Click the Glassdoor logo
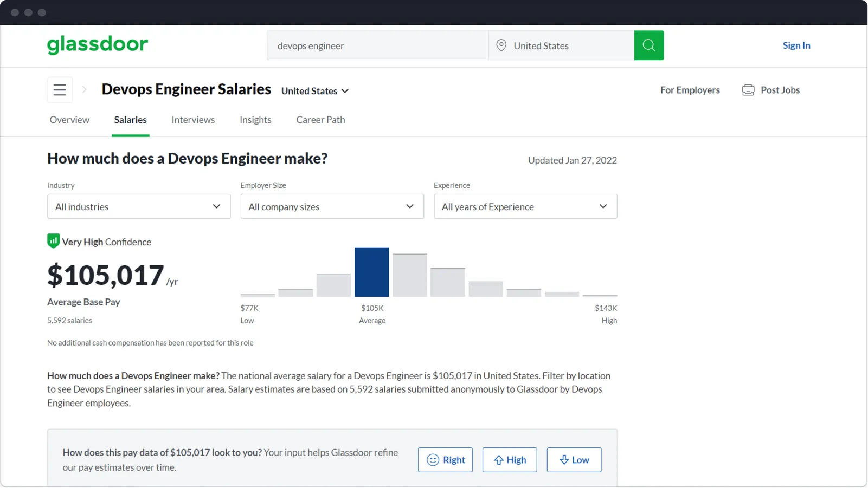The width and height of the screenshot is (868, 488). pos(98,45)
